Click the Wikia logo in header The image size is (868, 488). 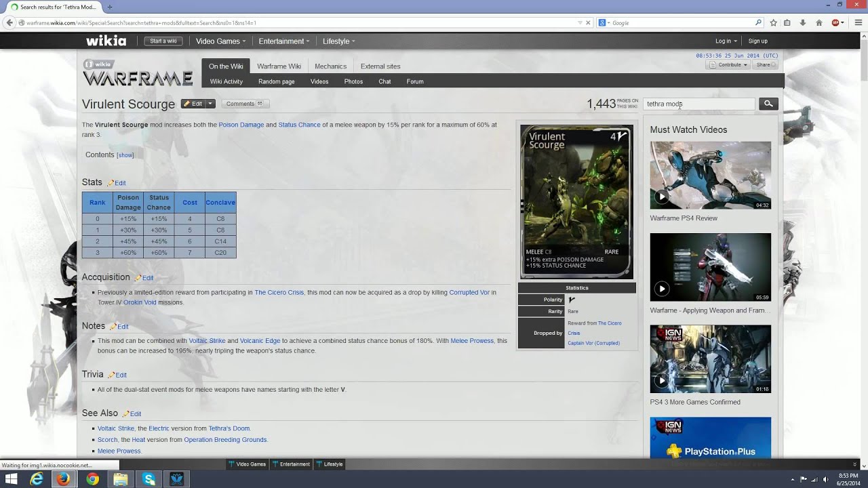(x=106, y=41)
